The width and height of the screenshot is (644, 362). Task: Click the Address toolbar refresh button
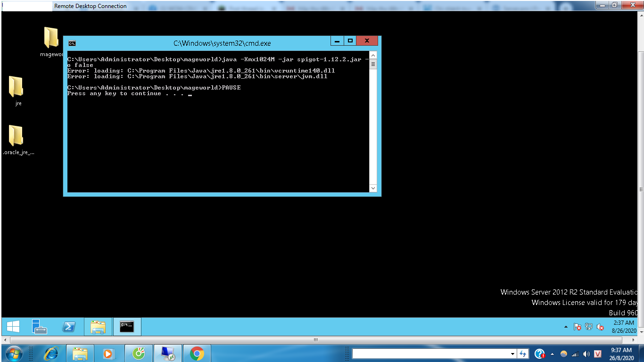coord(522,354)
